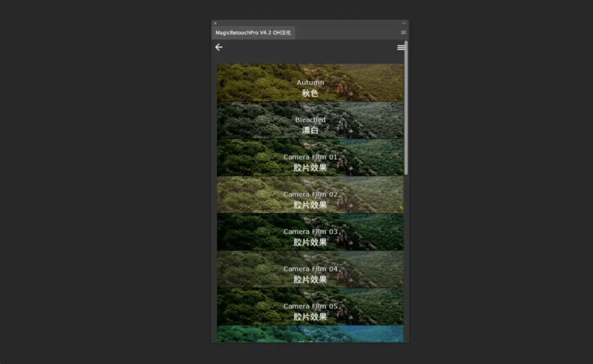Apply the Bleached preset
Screen dimensions: 593x364
click(x=310, y=120)
